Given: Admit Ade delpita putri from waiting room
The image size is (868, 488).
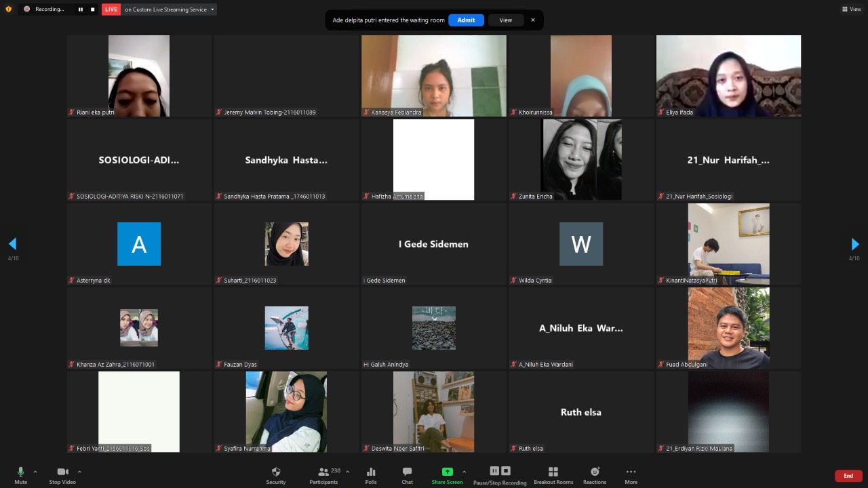Looking at the screenshot, I should tap(466, 20).
